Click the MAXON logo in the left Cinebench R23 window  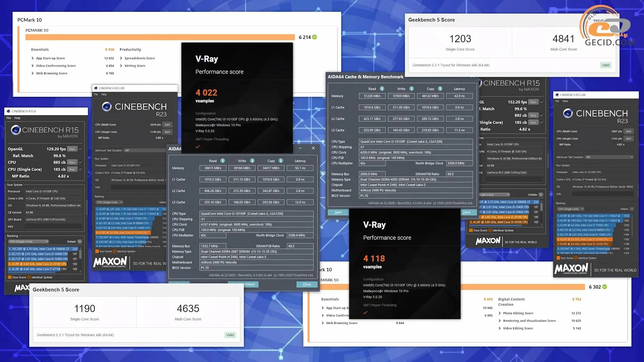click(x=110, y=262)
